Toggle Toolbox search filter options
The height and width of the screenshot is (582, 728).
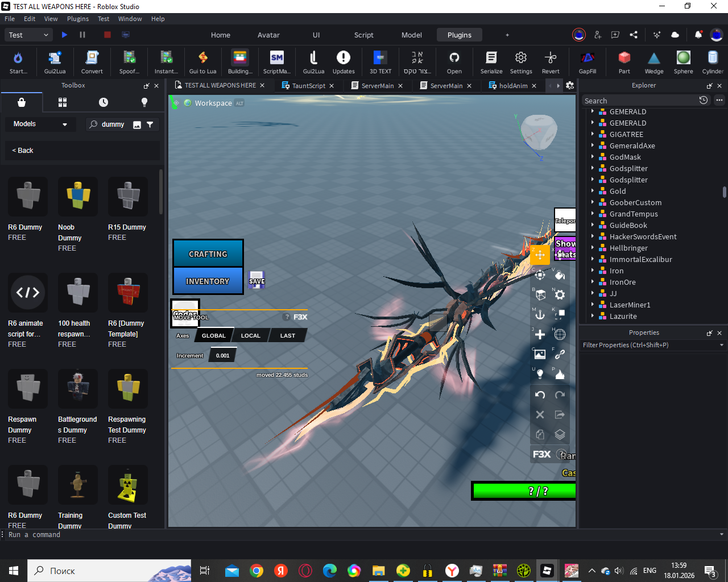(x=150, y=124)
